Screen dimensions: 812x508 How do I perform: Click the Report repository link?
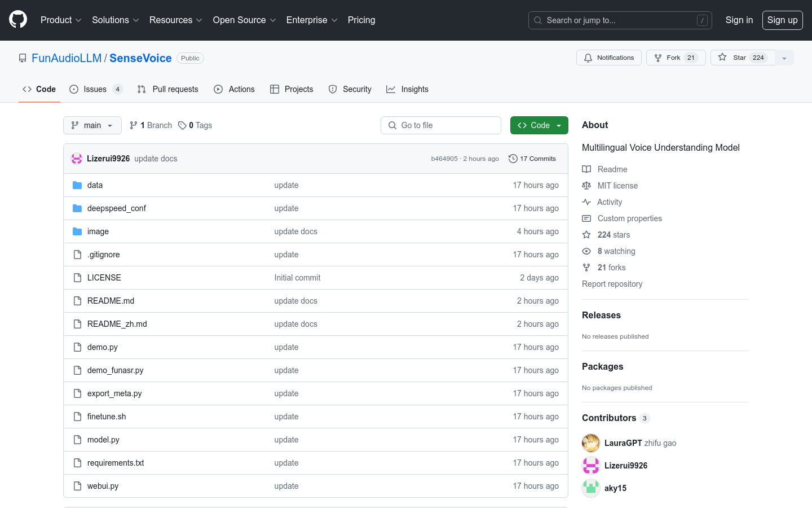coord(612,284)
